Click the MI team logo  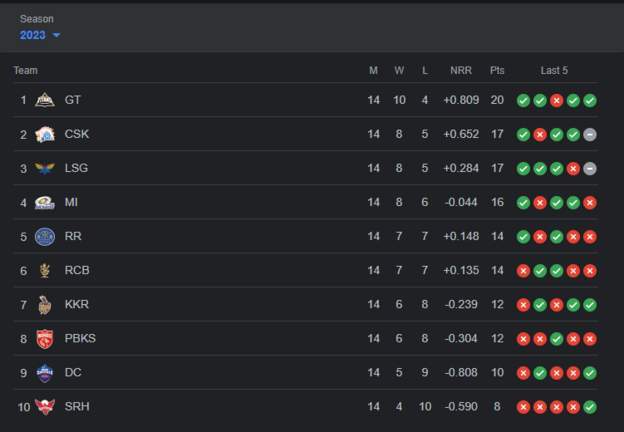click(45, 202)
